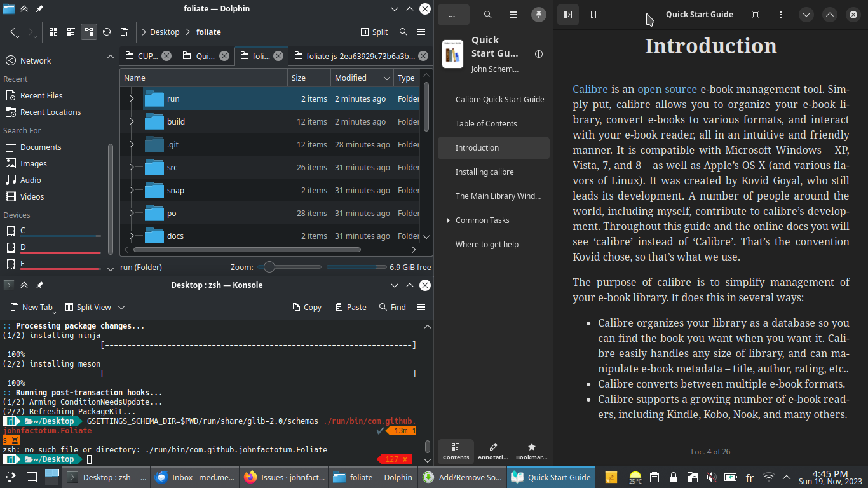
Task: Open the Bookmarks panel in Foliate
Action: (531, 451)
